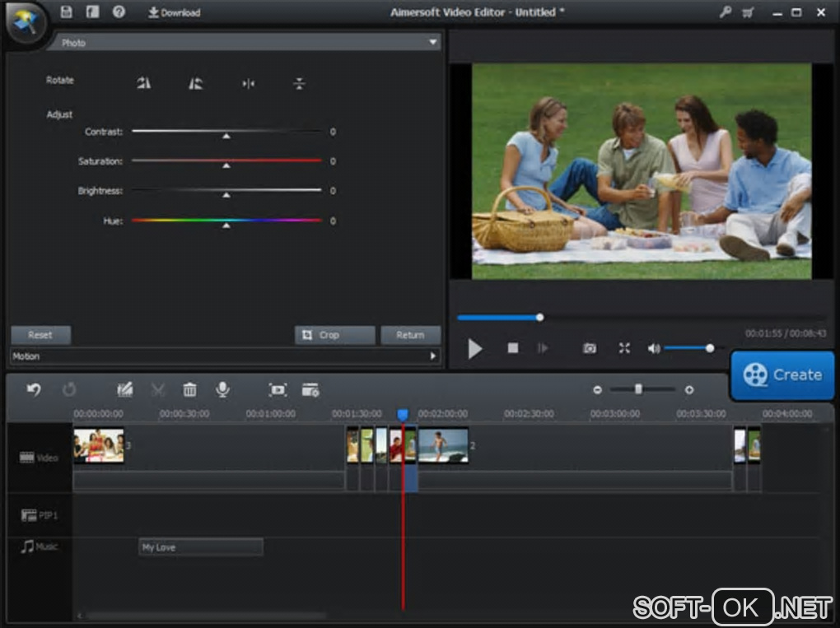The height and width of the screenshot is (628, 840).
Task: Click the Reset button
Action: coord(40,335)
